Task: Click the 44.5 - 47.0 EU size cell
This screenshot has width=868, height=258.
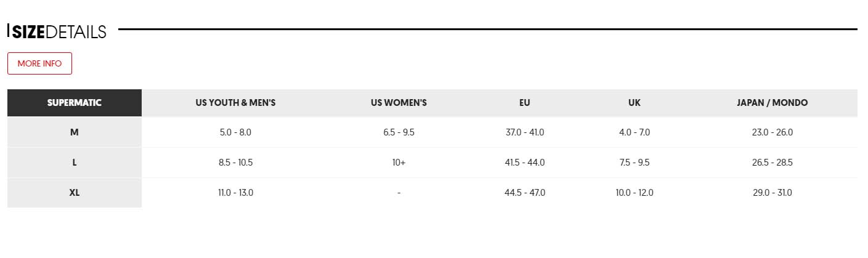Action: [524, 193]
